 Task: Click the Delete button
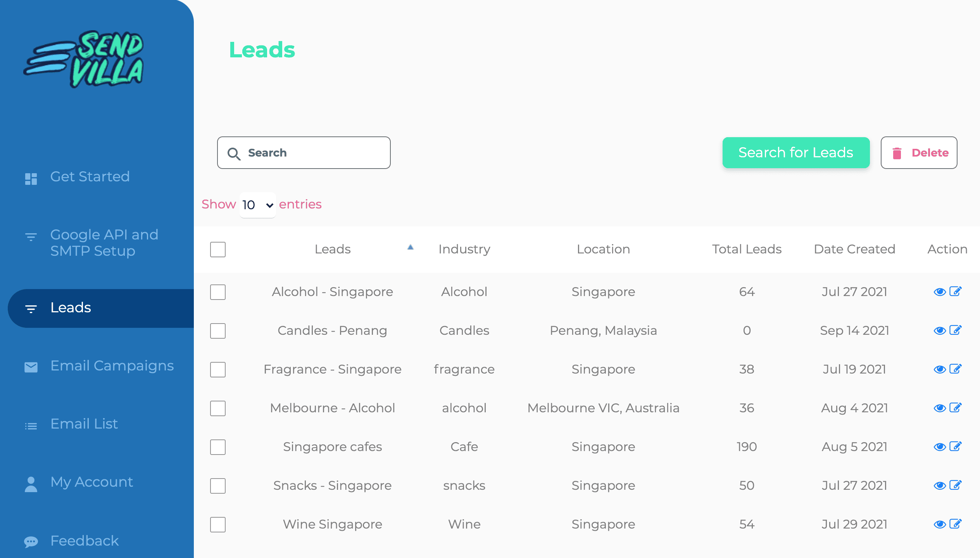(x=919, y=153)
